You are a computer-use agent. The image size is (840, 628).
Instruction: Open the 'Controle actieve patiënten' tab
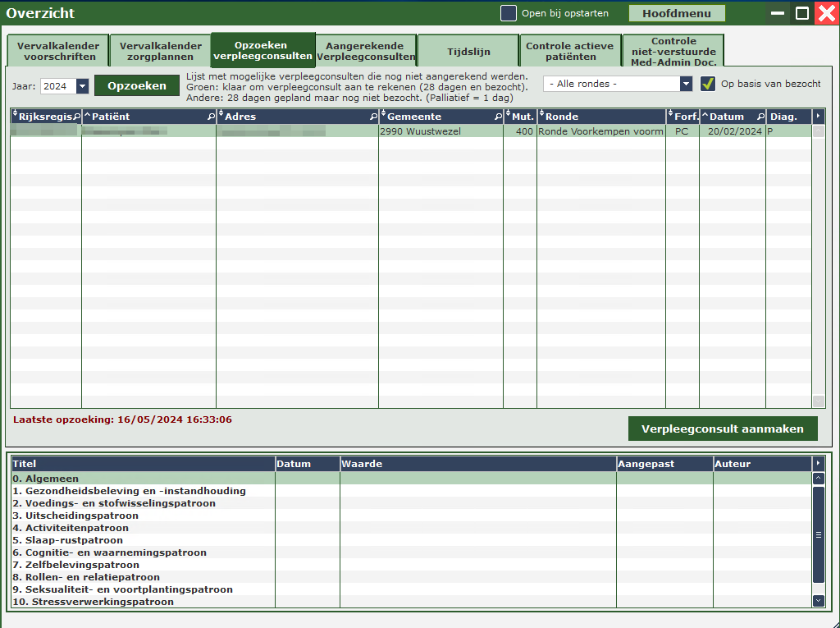tap(570, 51)
